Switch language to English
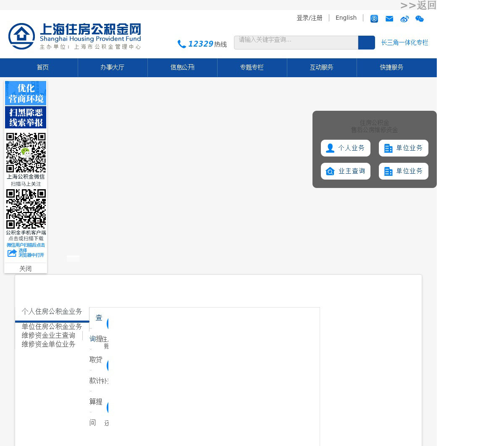The height and width of the screenshot is (446, 504). 346,18
